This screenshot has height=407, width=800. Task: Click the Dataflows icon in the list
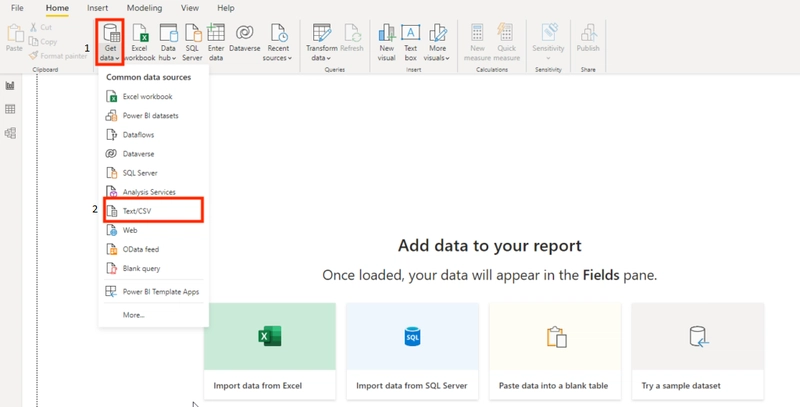111,135
